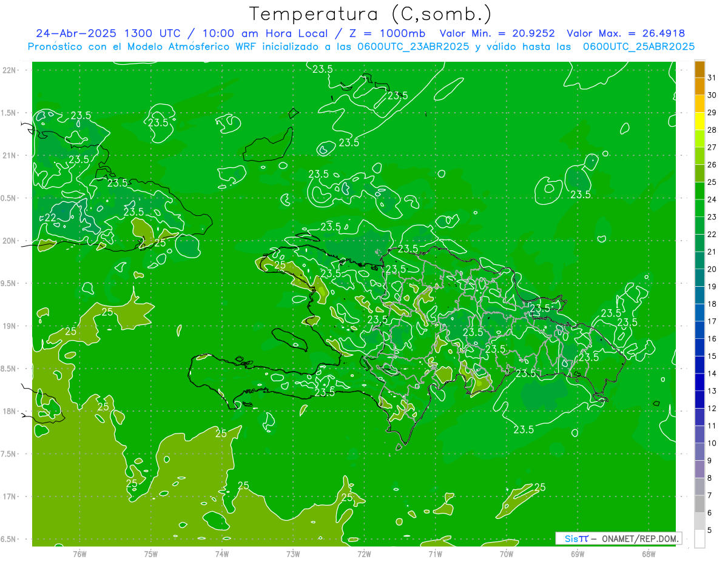Click the '72W' longitude label

pos(364,554)
